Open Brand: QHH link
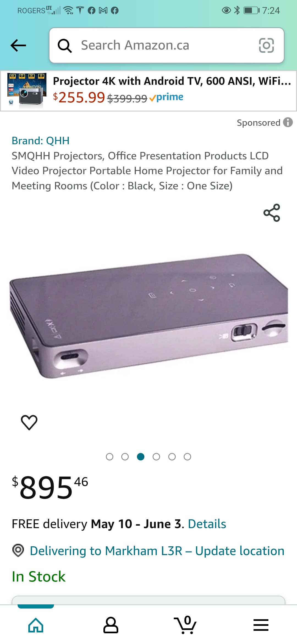Screen dimensions: 297x644 tap(40, 141)
